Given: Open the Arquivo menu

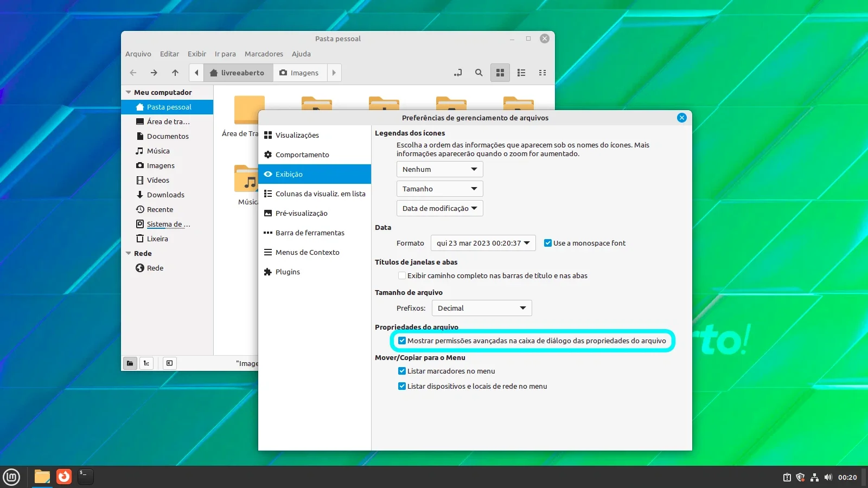Looking at the screenshot, I should tap(138, 54).
